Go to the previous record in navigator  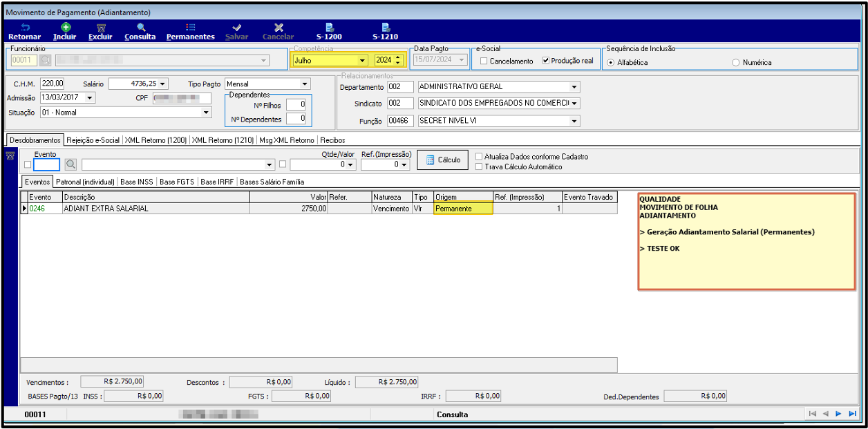(825, 413)
